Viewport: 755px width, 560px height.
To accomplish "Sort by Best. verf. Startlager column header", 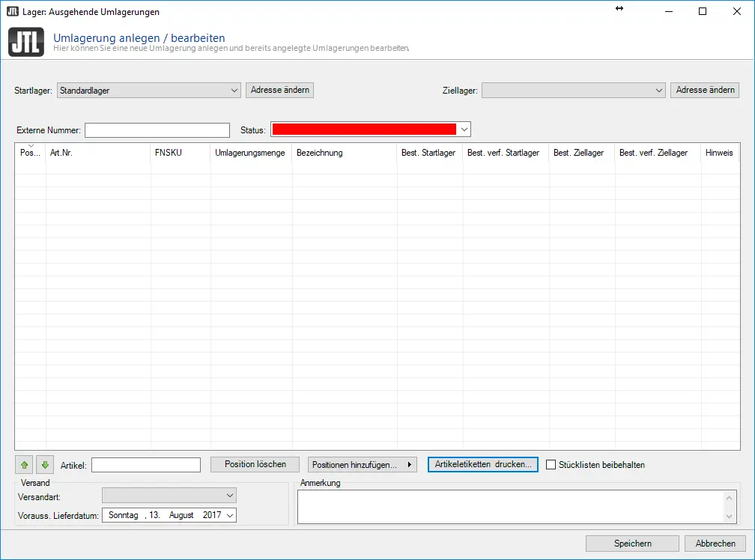I will (x=506, y=153).
